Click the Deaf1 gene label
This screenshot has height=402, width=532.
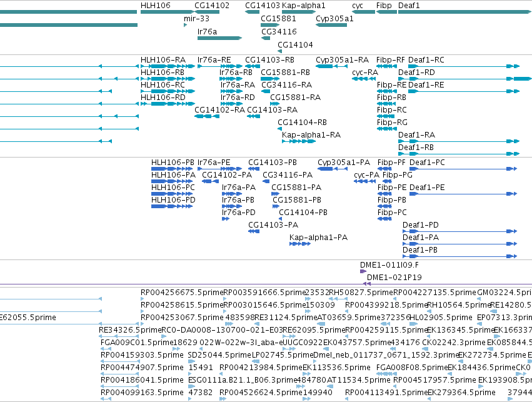pos(409,6)
